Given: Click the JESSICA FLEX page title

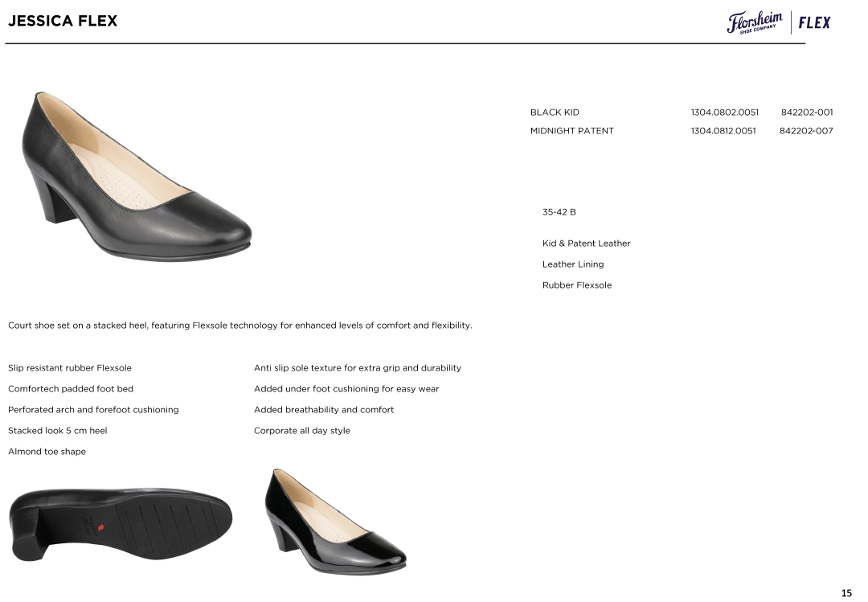Looking at the screenshot, I should click(x=63, y=21).
